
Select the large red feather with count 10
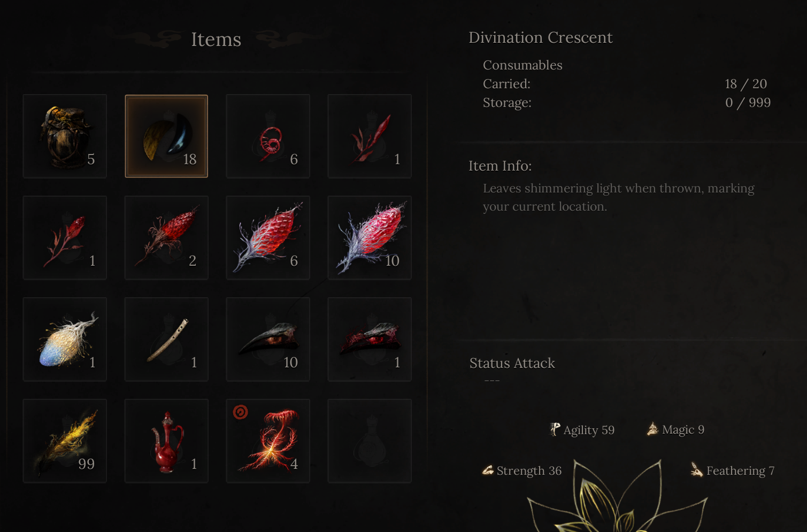tap(370, 238)
